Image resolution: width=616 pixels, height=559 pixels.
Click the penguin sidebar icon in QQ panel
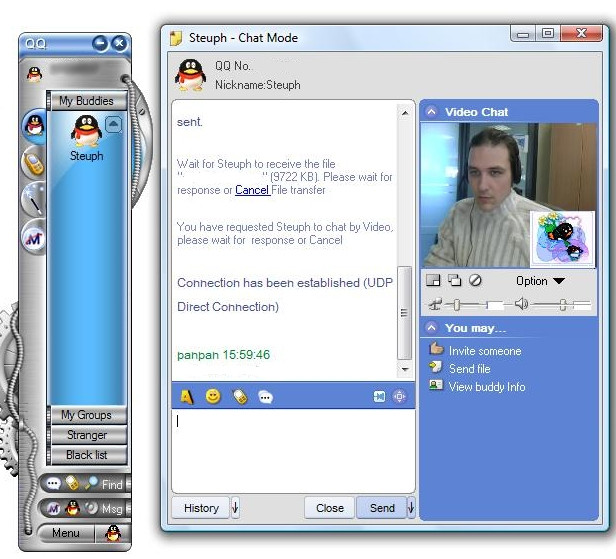tap(34, 126)
